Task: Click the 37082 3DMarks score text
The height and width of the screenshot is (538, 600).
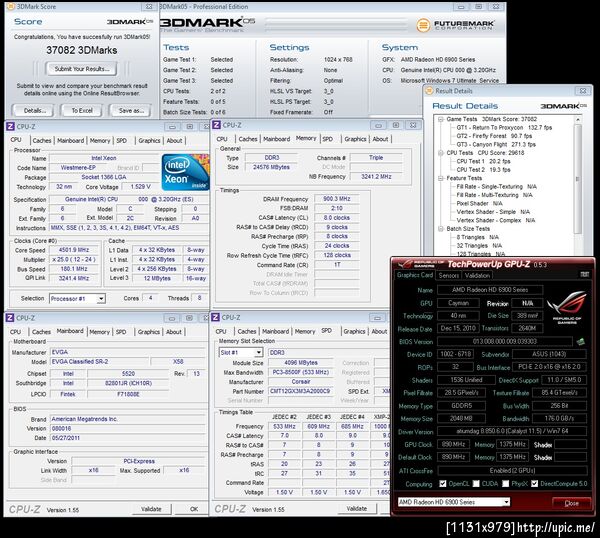Action: (x=82, y=50)
